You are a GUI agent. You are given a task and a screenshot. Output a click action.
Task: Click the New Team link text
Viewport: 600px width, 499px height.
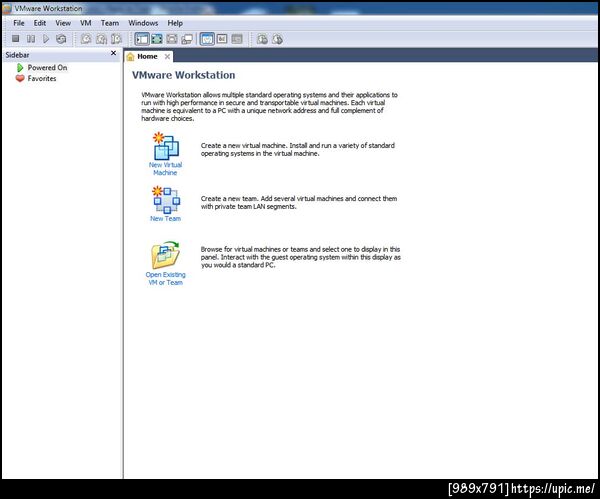tap(165, 219)
